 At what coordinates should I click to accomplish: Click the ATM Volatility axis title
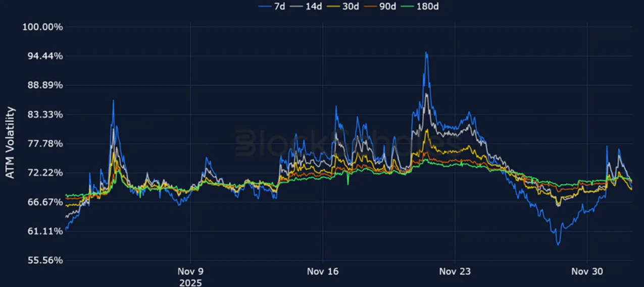click(10, 143)
